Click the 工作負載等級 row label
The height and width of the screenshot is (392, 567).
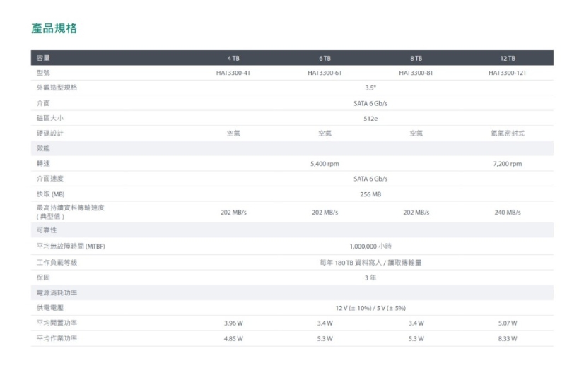pyautogui.click(x=57, y=262)
